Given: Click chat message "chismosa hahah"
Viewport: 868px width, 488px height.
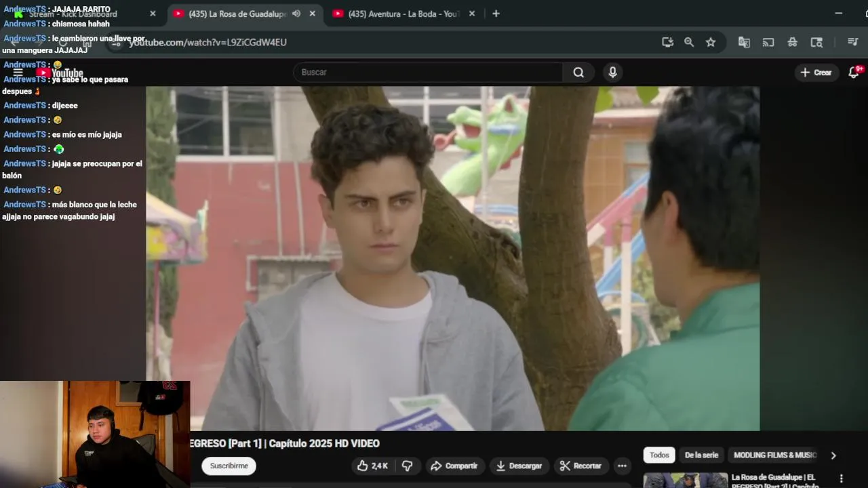Looking at the screenshot, I should point(81,24).
